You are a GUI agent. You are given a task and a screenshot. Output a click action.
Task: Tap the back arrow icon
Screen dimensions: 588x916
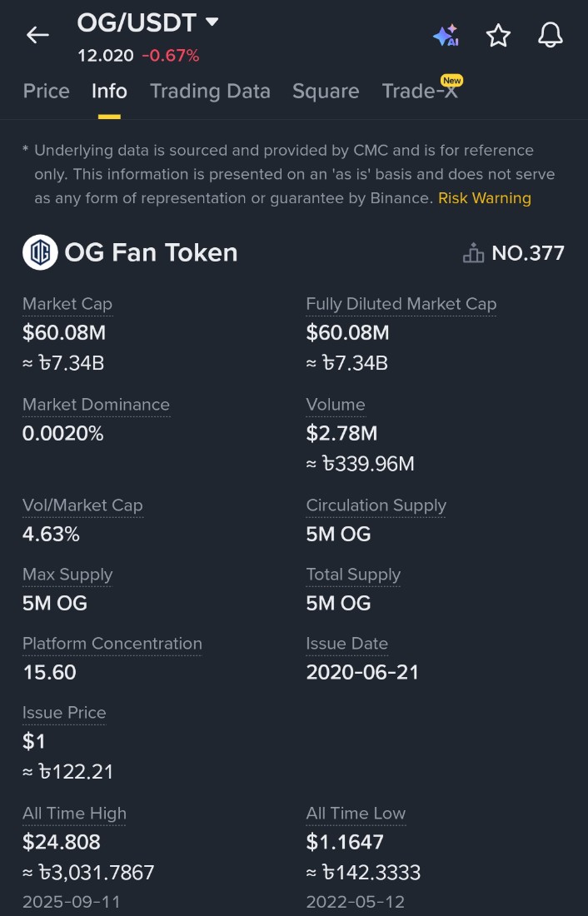pos(37,35)
